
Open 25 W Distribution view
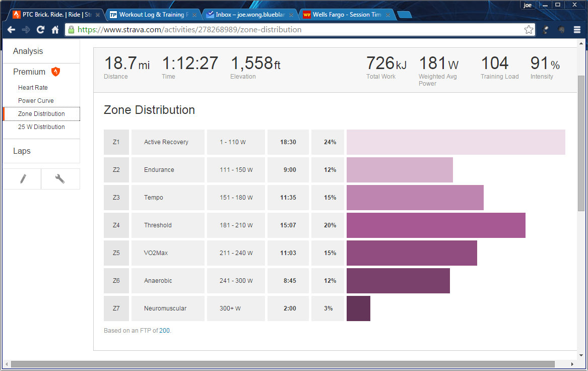coord(41,127)
